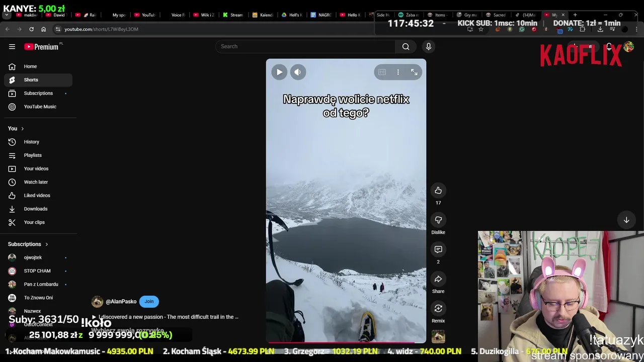
Task: Click into the YouTube Search field
Action: click(x=305, y=46)
